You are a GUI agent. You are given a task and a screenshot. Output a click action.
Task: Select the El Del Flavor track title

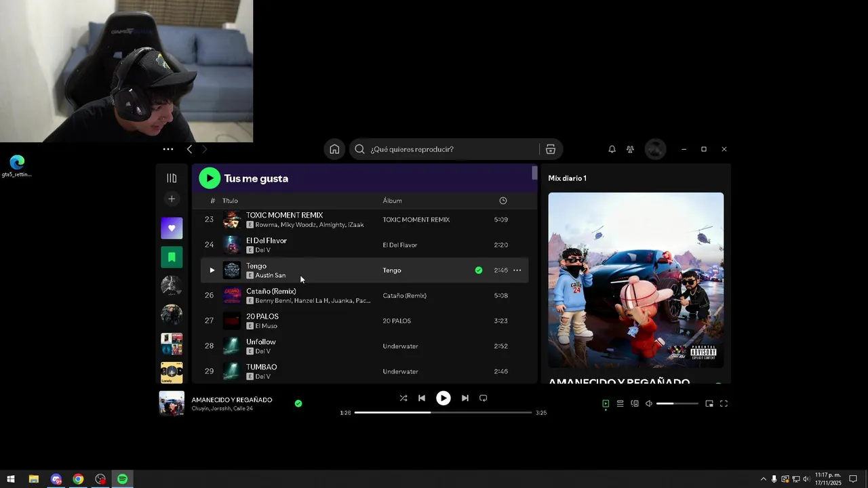coord(267,241)
